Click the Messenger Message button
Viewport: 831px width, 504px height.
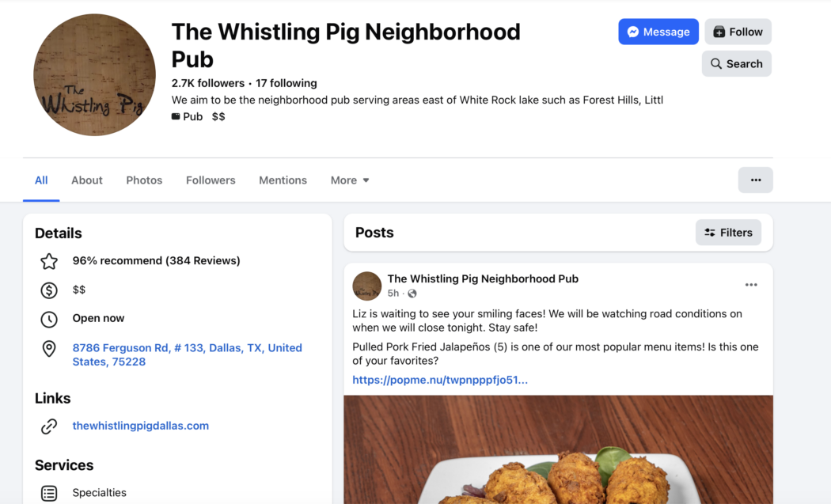(x=658, y=32)
